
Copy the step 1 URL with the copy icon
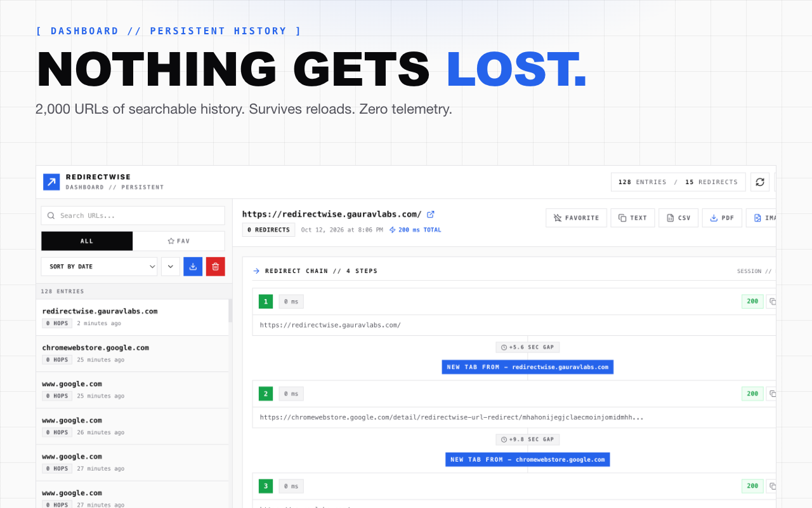point(772,302)
